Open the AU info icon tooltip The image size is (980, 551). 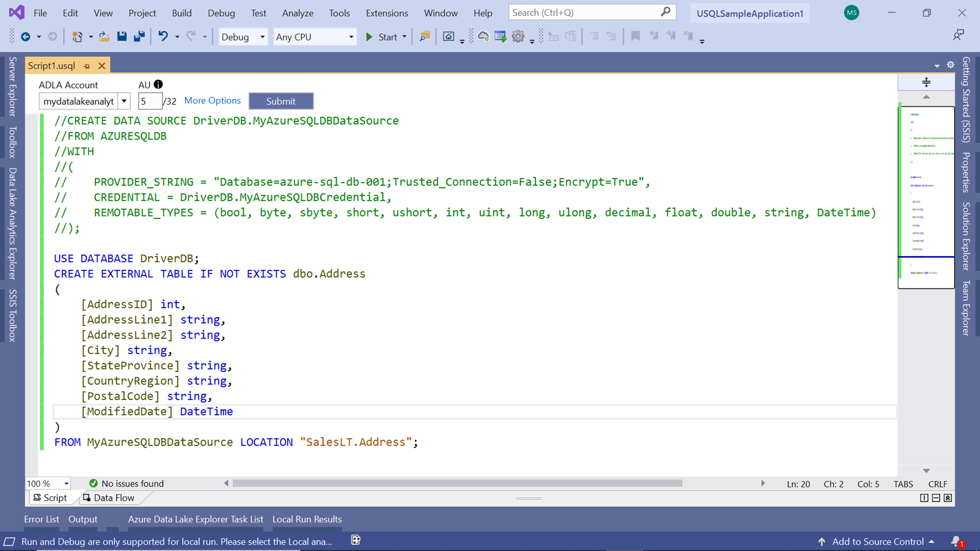pyautogui.click(x=158, y=84)
